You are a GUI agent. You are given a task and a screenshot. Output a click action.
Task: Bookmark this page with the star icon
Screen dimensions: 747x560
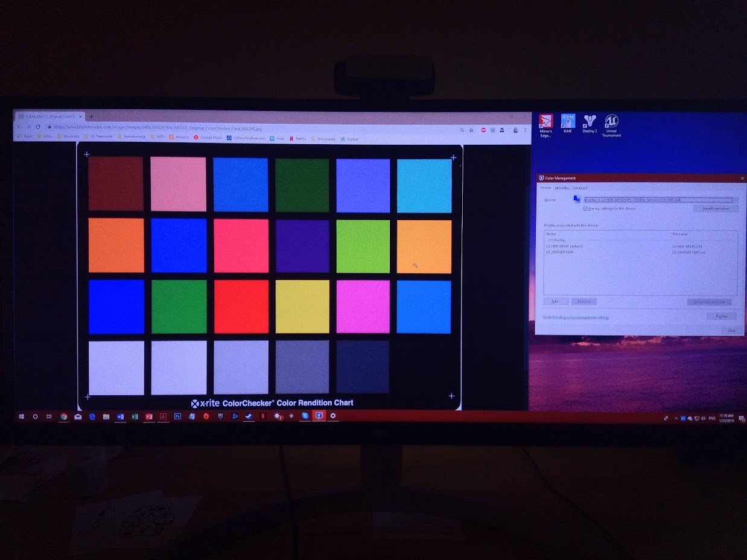(472, 130)
